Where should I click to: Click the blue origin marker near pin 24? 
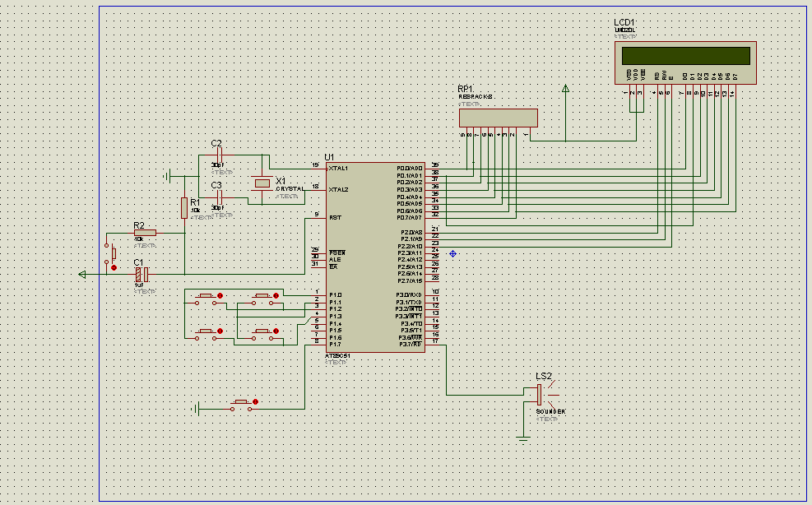[x=452, y=253]
